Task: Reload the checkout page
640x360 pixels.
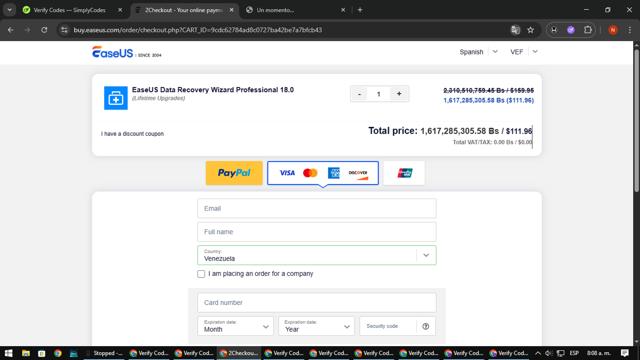Action: pos(44,30)
